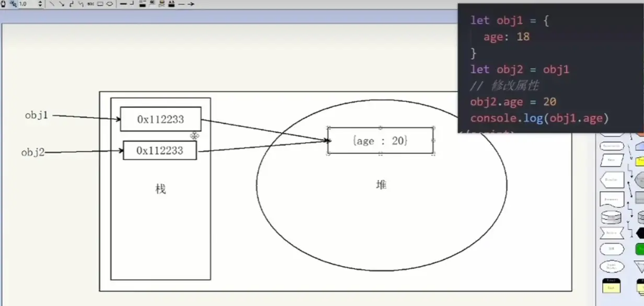This screenshot has height=306, width=644.
Task: Choose the arrow line end style
Action: [191, 4]
